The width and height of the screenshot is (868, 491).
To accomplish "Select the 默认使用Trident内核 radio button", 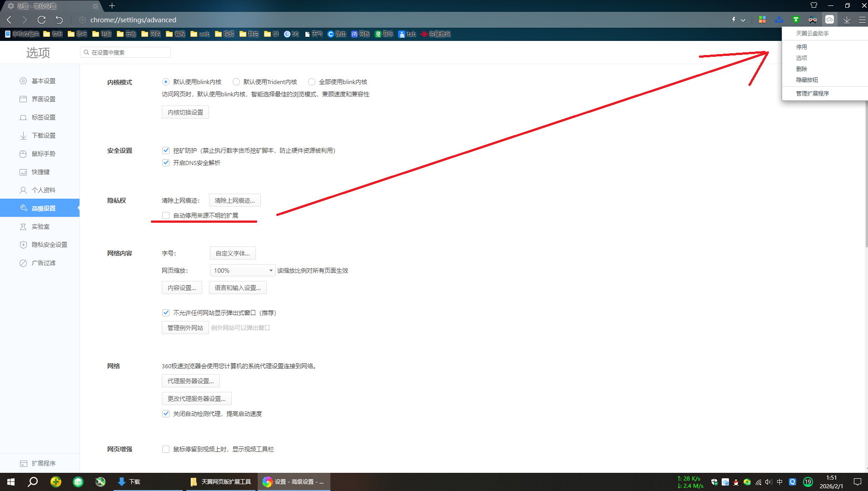I will pyautogui.click(x=236, y=82).
